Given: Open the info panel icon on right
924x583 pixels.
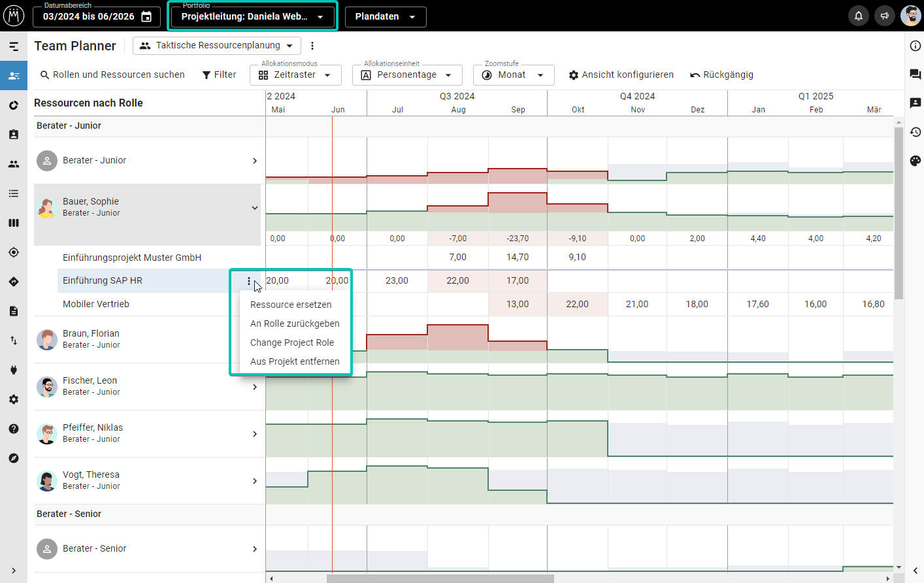Looking at the screenshot, I should (x=916, y=46).
